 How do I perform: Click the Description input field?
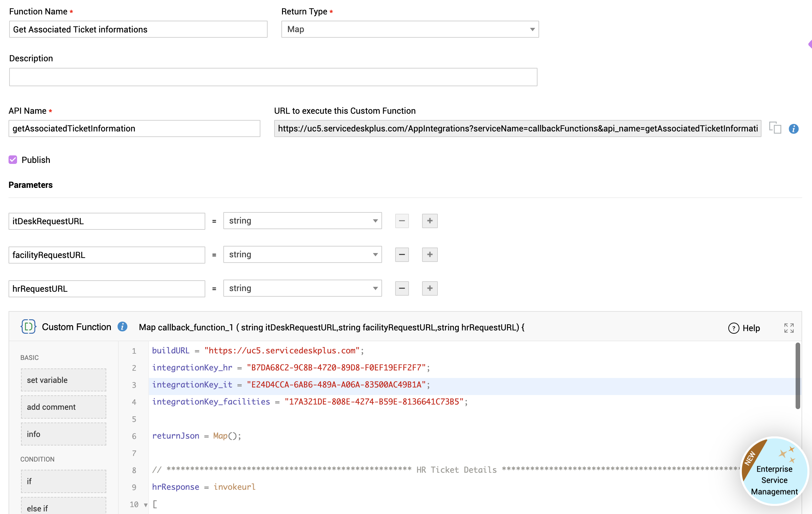[273, 77]
